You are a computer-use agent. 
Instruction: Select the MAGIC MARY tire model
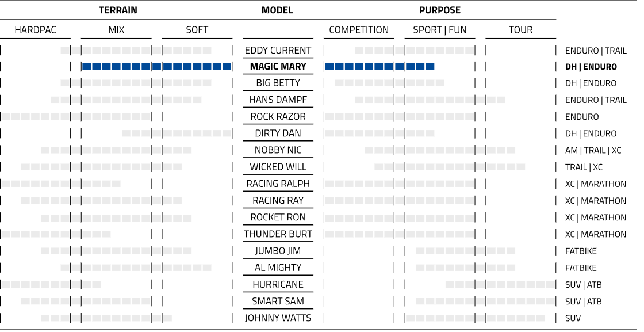click(x=278, y=67)
